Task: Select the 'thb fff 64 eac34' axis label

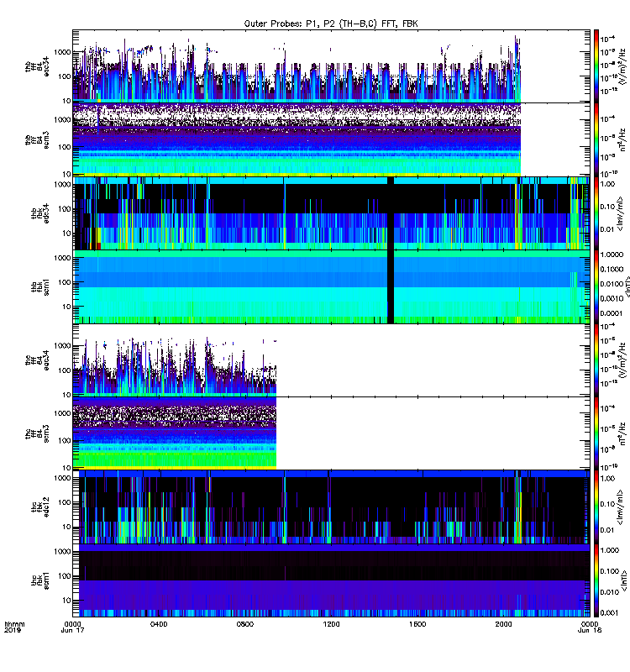Action: [x=37, y=67]
